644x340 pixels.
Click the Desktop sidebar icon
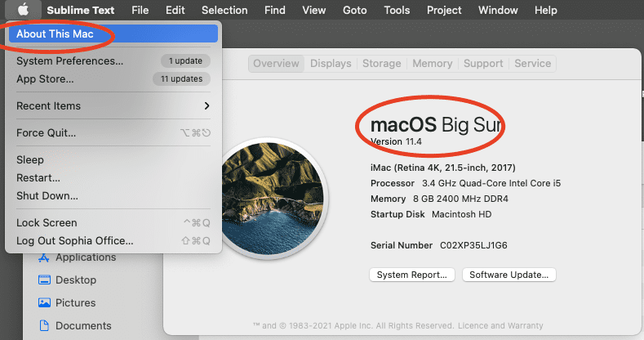click(x=44, y=280)
